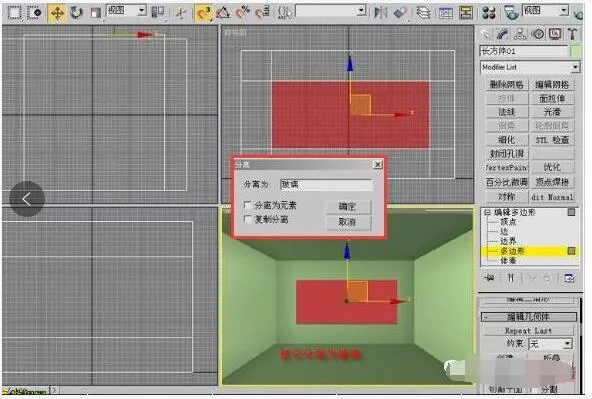Switch to the Hierarchy command panel tab
The height and width of the screenshot is (399, 592).
[520, 34]
